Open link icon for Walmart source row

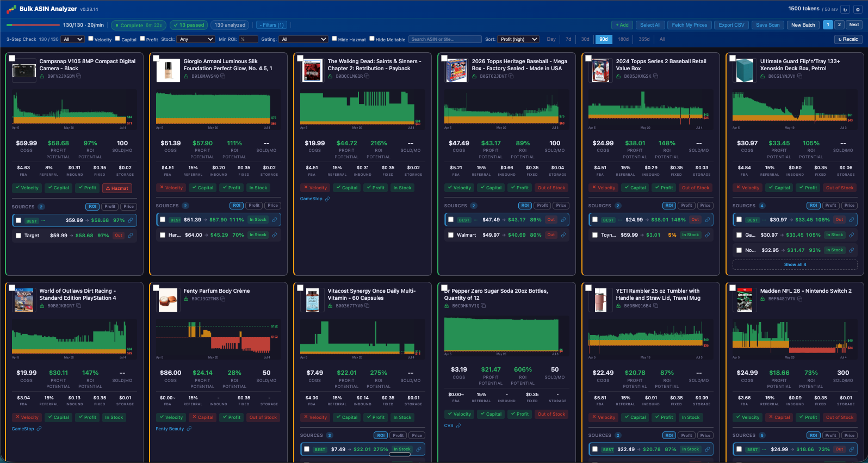click(563, 235)
